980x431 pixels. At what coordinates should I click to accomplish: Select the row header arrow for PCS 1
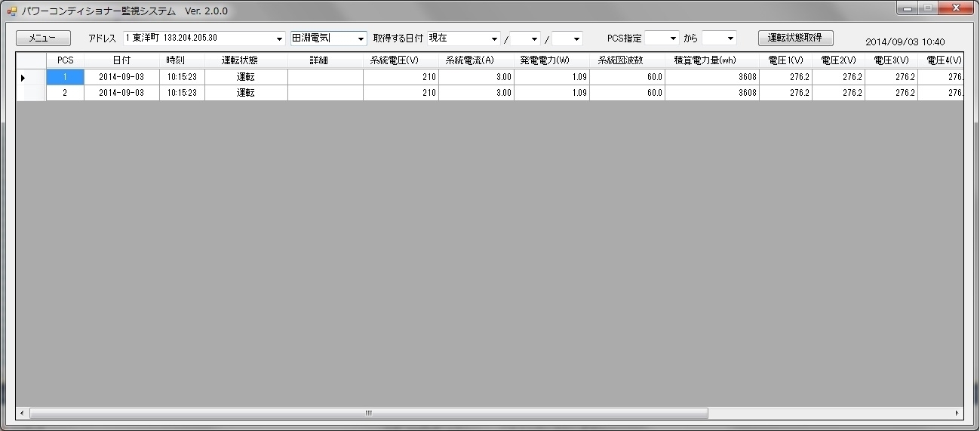31,77
